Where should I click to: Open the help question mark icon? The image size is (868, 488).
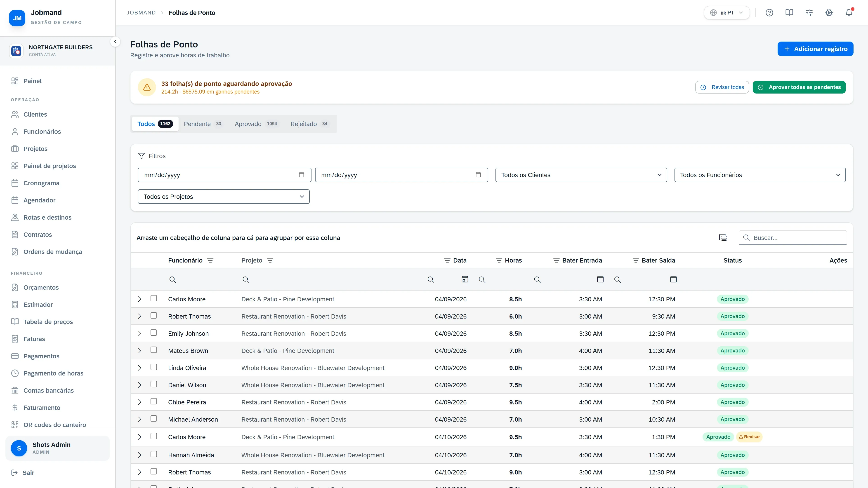coord(769,13)
